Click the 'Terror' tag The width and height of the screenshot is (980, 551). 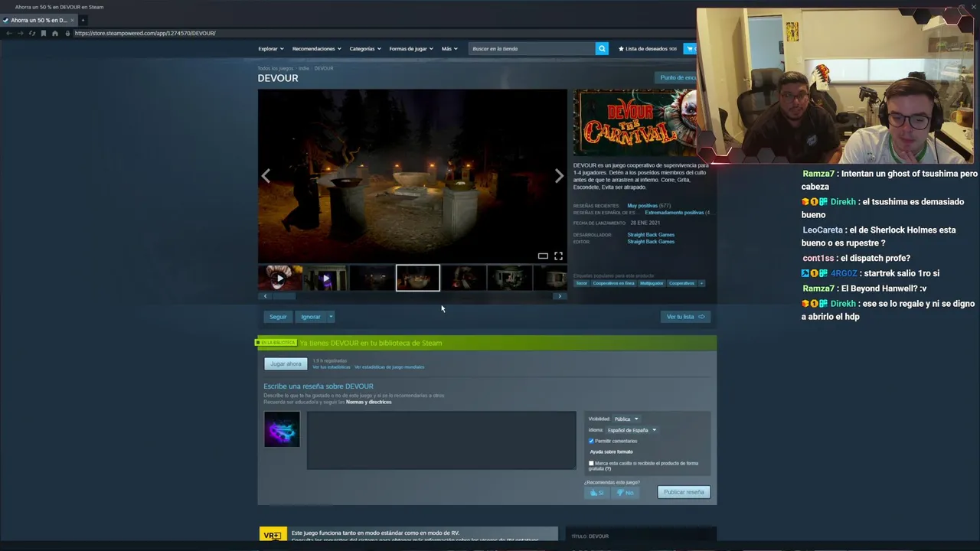point(581,283)
